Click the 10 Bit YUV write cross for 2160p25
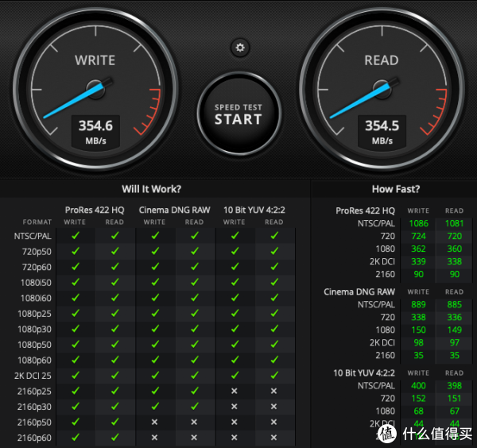The image size is (477, 448). click(x=234, y=391)
